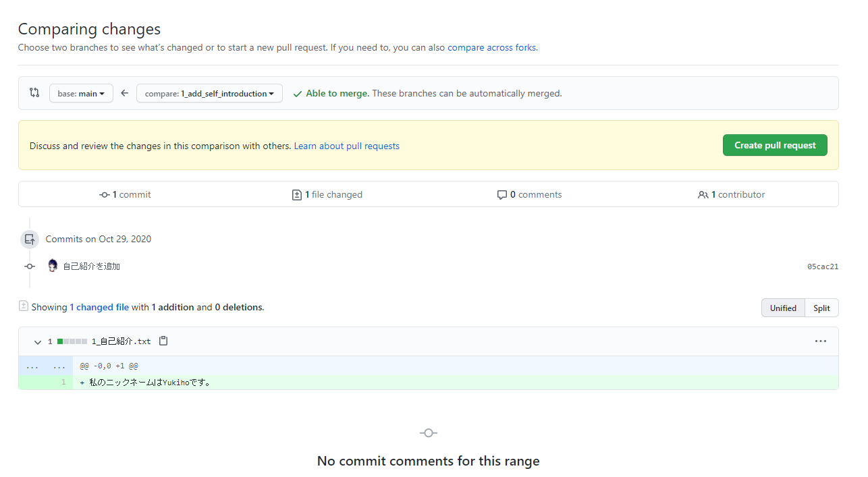Open the base: main branch dropdown
The image size is (868, 477).
[x=81, y=94]
